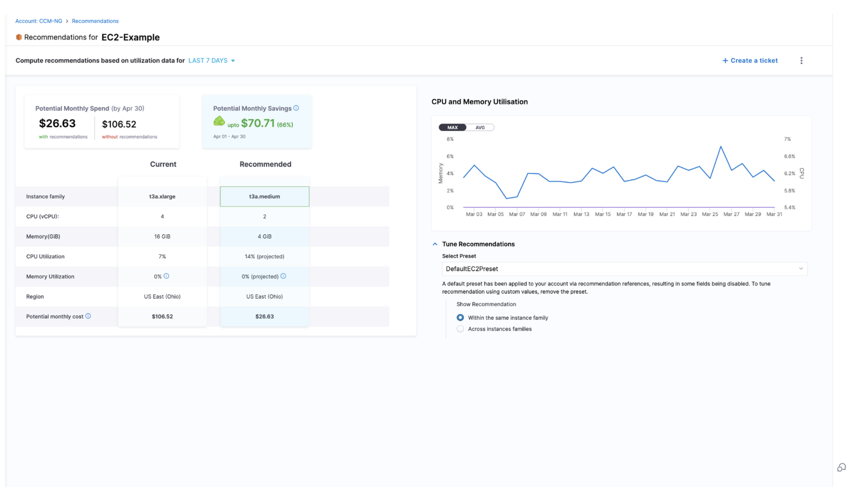Open the LAST 7 DAYS time range dropdown
The image size is (861, 504).
coord(211,60)
